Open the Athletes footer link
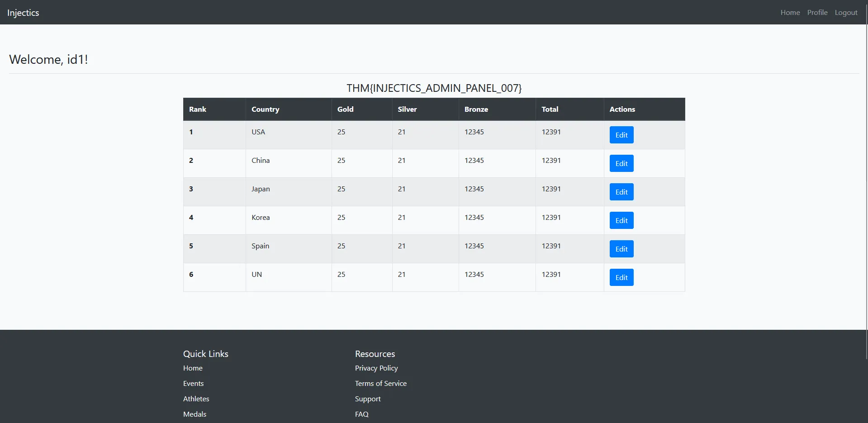This screenshot has width=868, height=423. (x=196, y=399)
